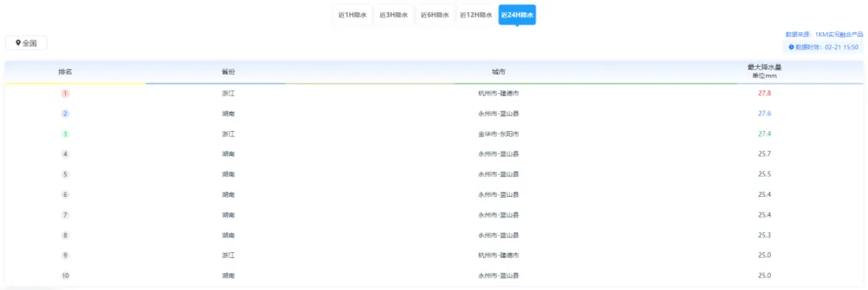Click the 25.4 value in rank 7 row
This screenshot has height=290, width=868.
[764, 214]
